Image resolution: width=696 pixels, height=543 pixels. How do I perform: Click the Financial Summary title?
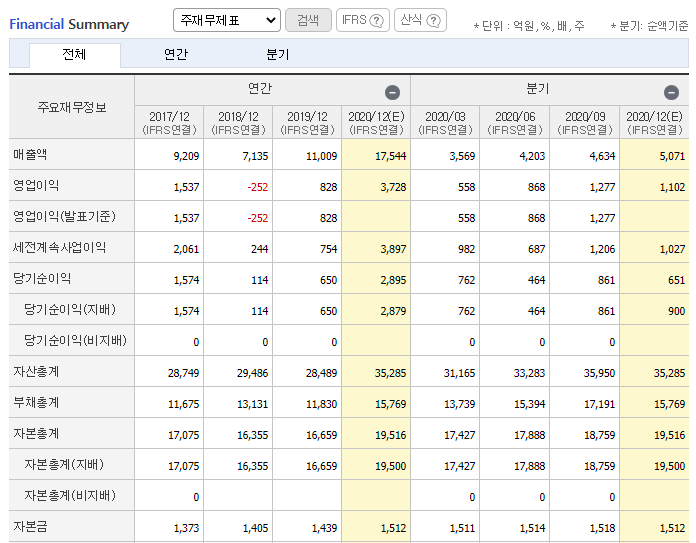(69, 24)
